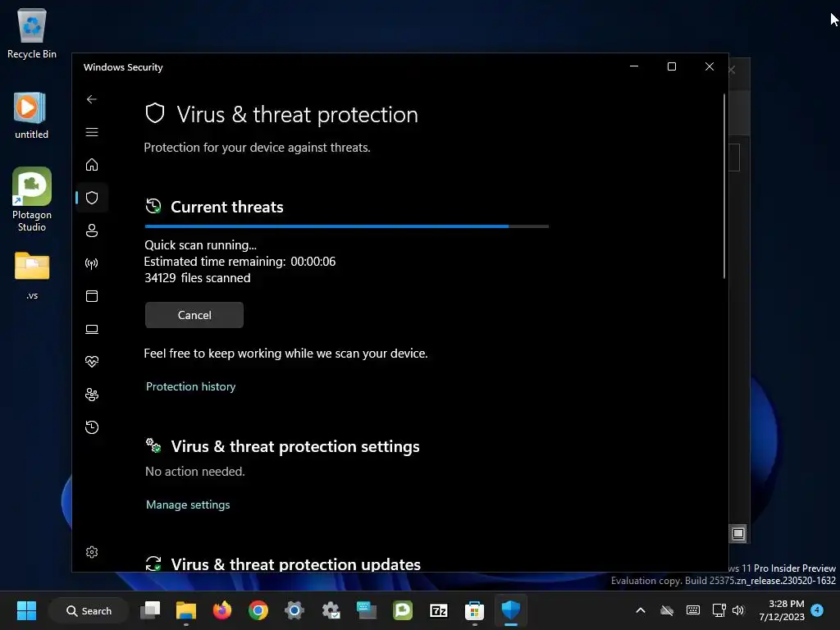Click the Virus & threat protection settings heading
840x630 pixels.
click(295, 446)
